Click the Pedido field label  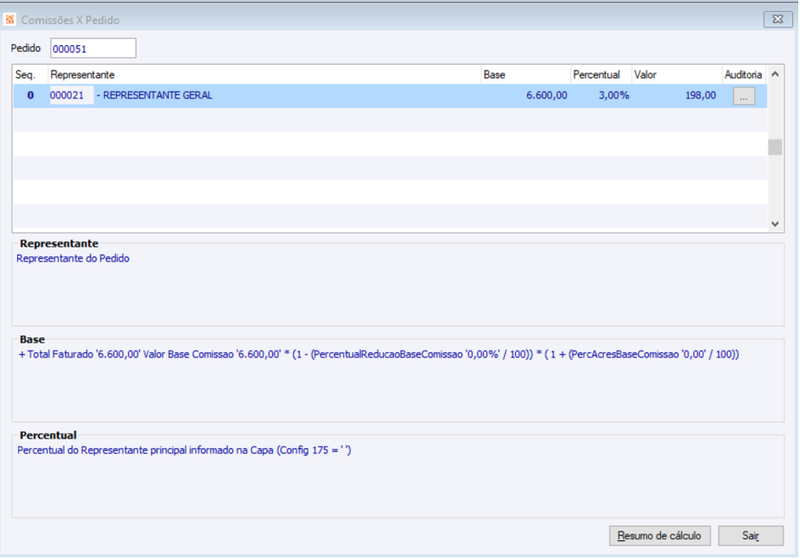point(26,48)
